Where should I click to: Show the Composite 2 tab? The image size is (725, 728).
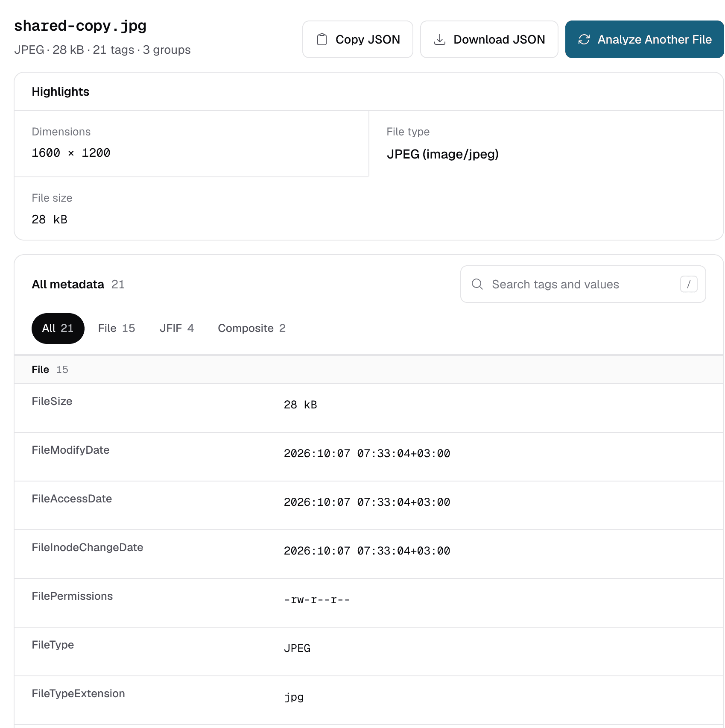(252, 328)
